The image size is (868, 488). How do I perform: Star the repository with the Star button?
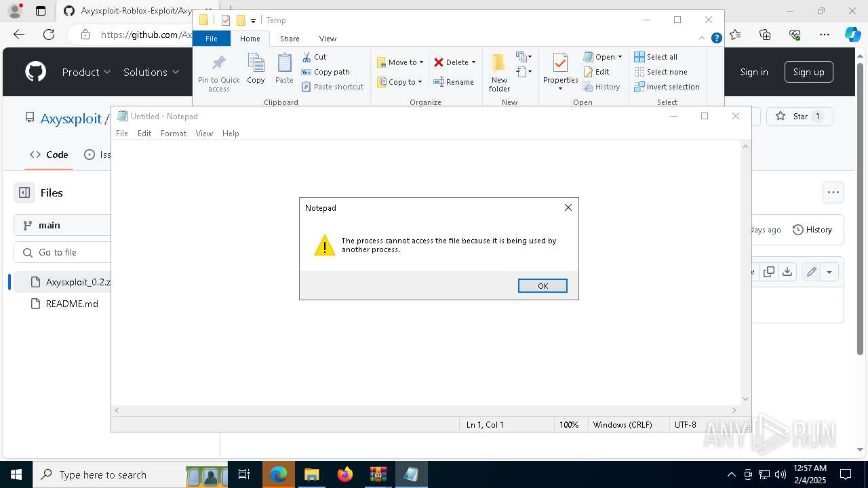pyautogui.click(x=800, y=117)
